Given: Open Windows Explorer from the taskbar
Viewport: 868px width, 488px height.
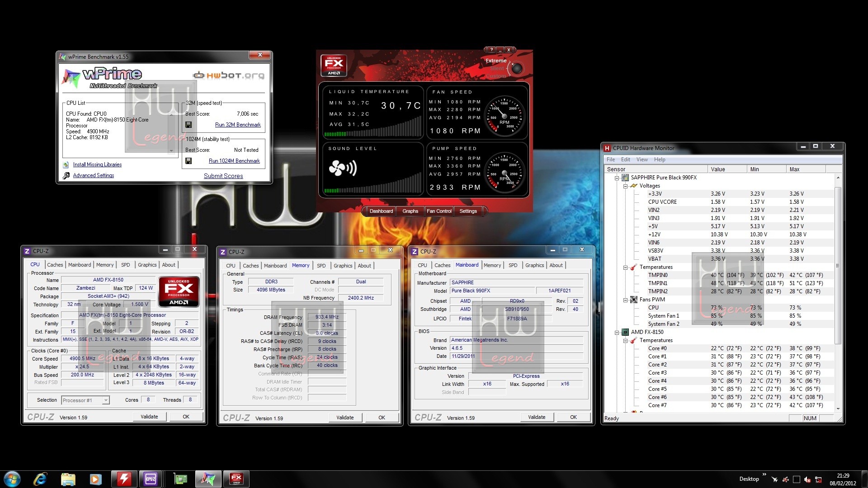Looking at the screenshot, I should coord(68,479).
